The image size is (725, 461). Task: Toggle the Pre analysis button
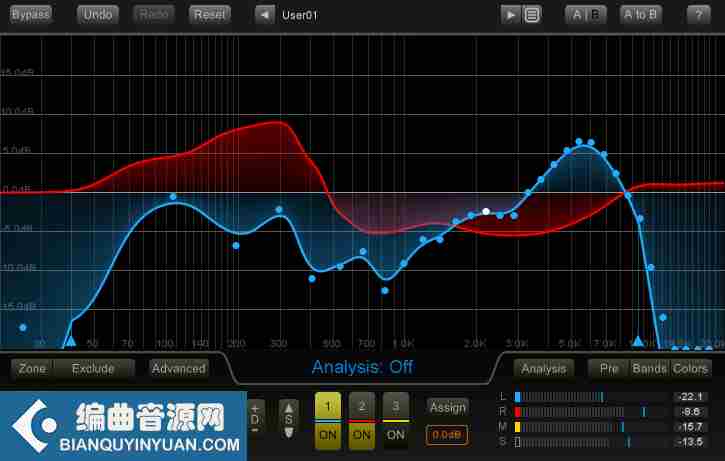point(609,369)
